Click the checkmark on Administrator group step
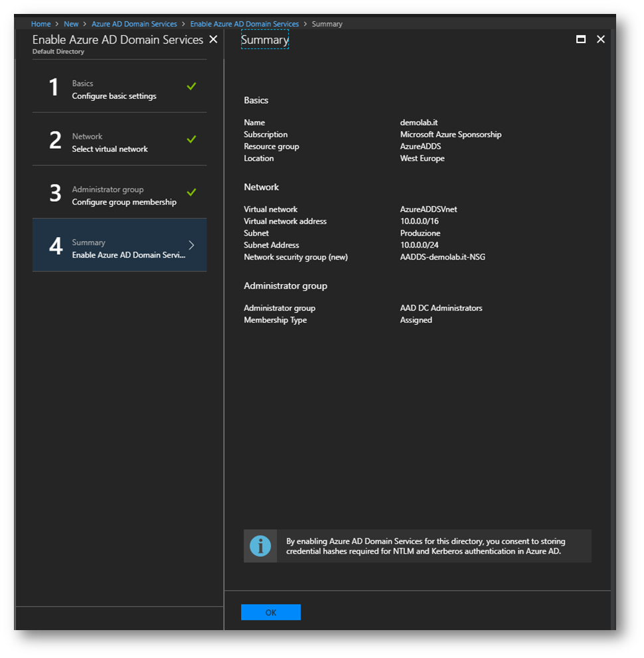Viewport: 644px width, 658px height. (x=191, y=192)
